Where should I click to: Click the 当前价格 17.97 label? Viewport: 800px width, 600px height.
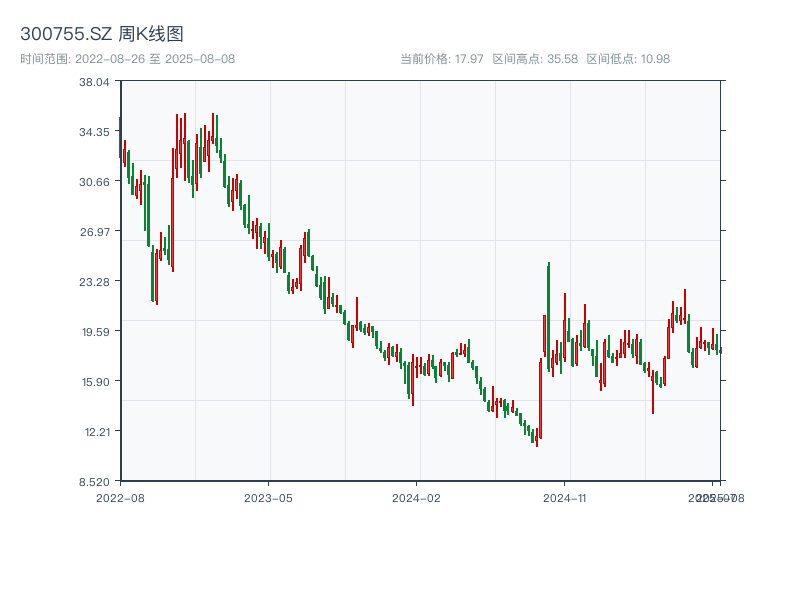point(442,59)
